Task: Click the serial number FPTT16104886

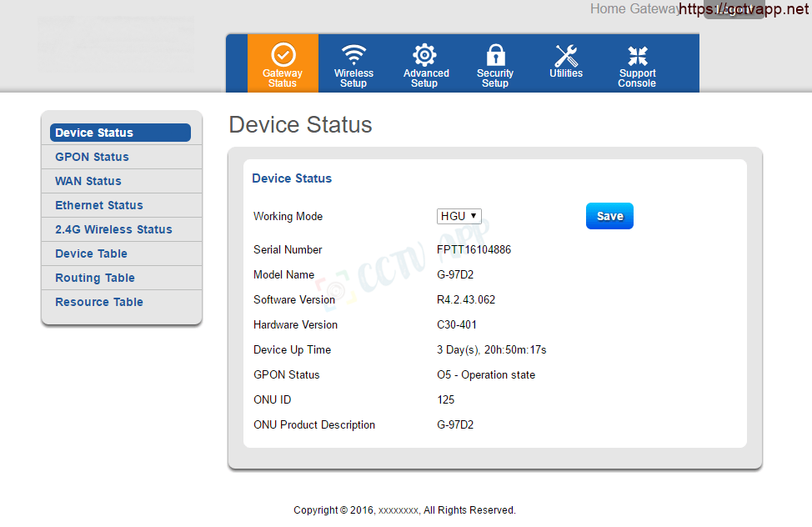Action: point(474,249)
